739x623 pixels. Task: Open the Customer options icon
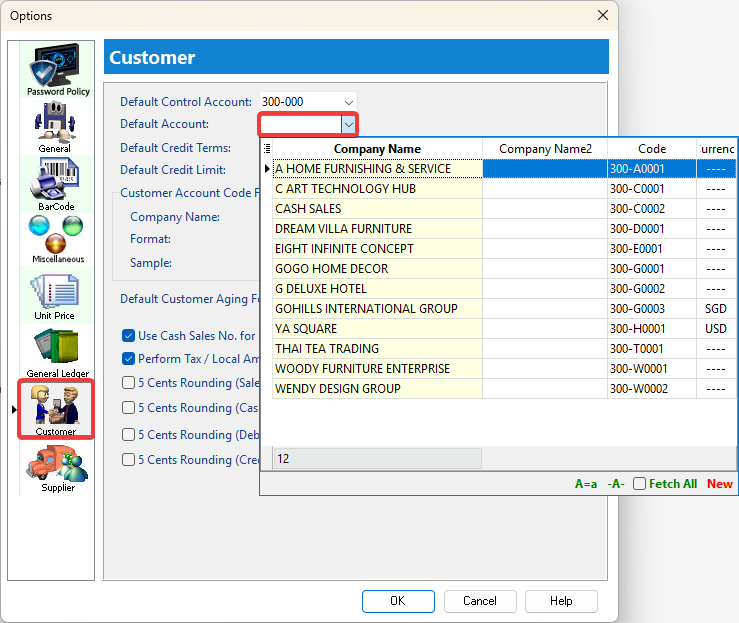click(56, 408)
